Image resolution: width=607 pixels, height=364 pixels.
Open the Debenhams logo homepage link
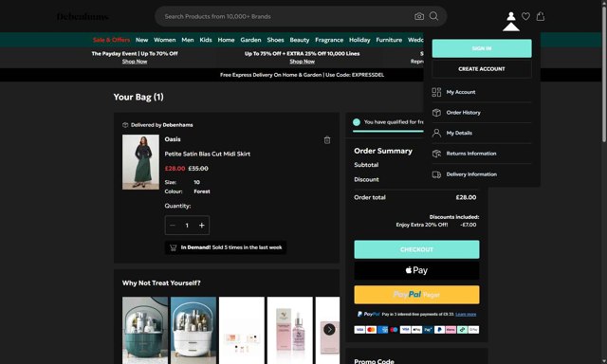pos(83,17)
